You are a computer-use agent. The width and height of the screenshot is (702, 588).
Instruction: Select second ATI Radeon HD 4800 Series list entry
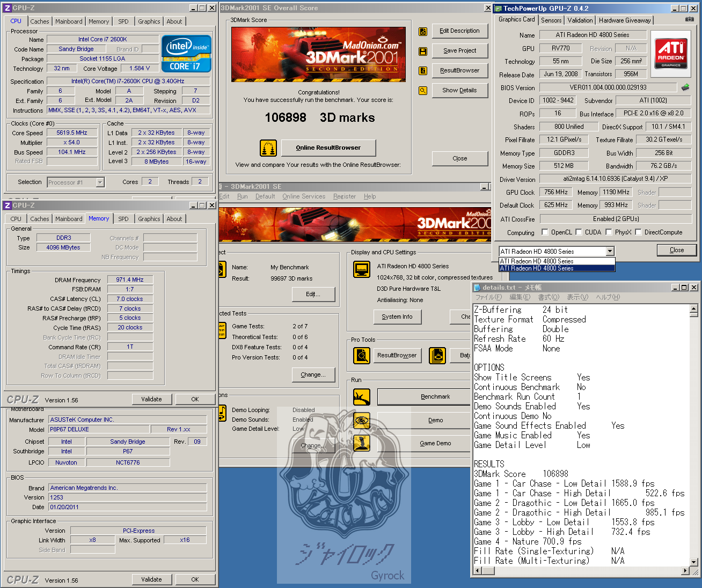(x=557, y=268)
